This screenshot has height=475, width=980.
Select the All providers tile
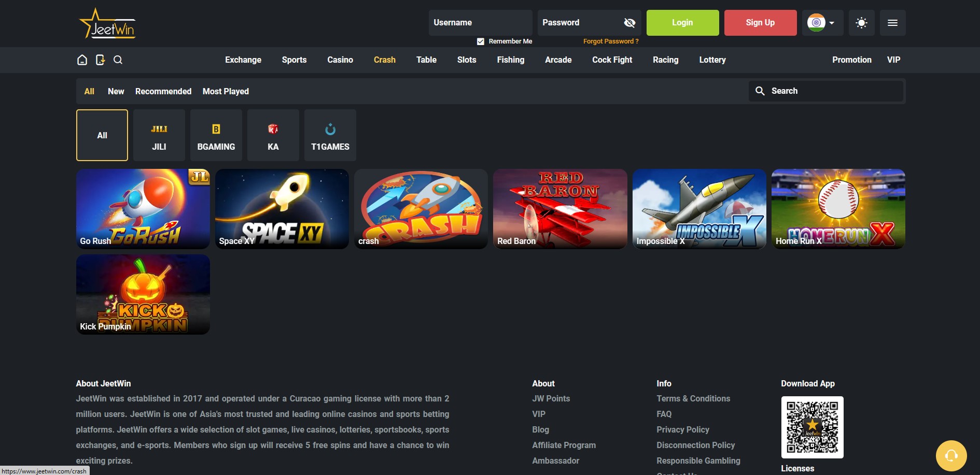[x=102, y=135]
